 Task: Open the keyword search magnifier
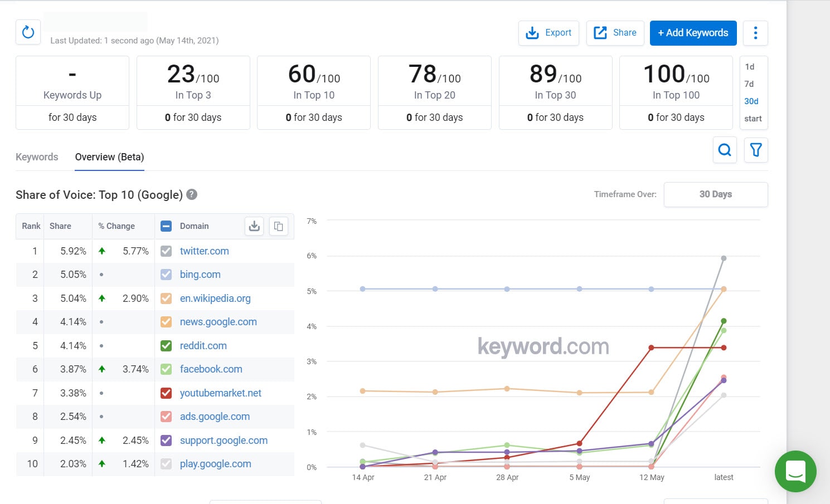[x=724, y=150]
